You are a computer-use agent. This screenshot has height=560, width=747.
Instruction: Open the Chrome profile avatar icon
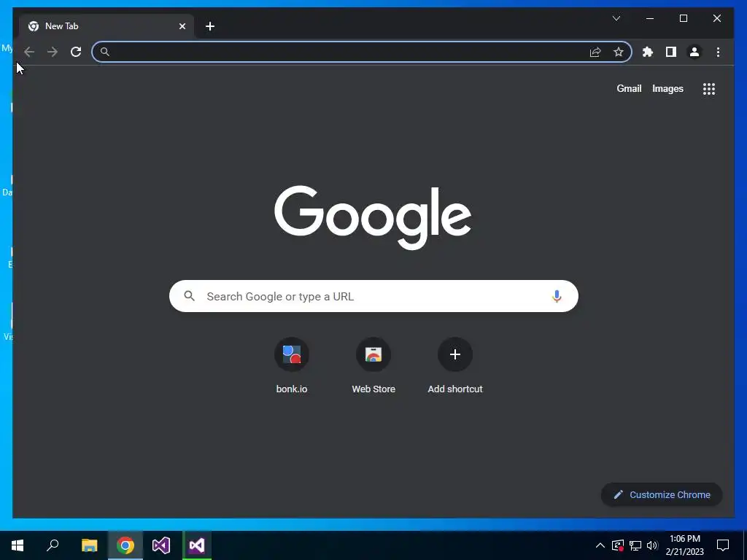[x=694, y=52]
